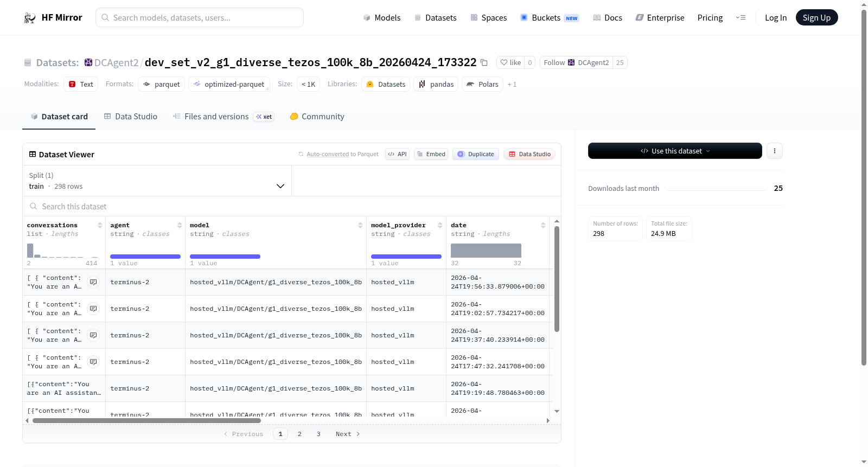Click the search magnifier icon in dataset search
868x467 pixels.
34,207
